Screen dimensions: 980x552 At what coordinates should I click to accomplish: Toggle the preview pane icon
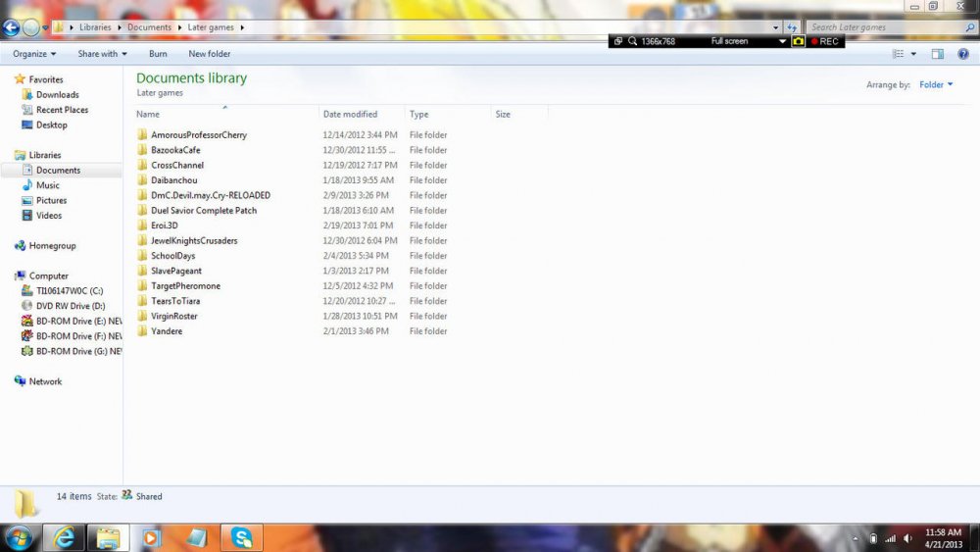click(x=938, y=54)
